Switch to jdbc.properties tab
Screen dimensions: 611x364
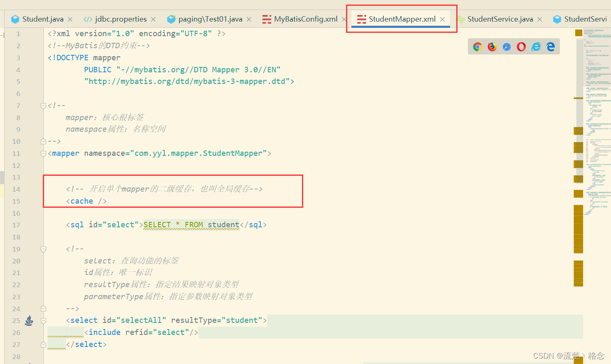121,19
